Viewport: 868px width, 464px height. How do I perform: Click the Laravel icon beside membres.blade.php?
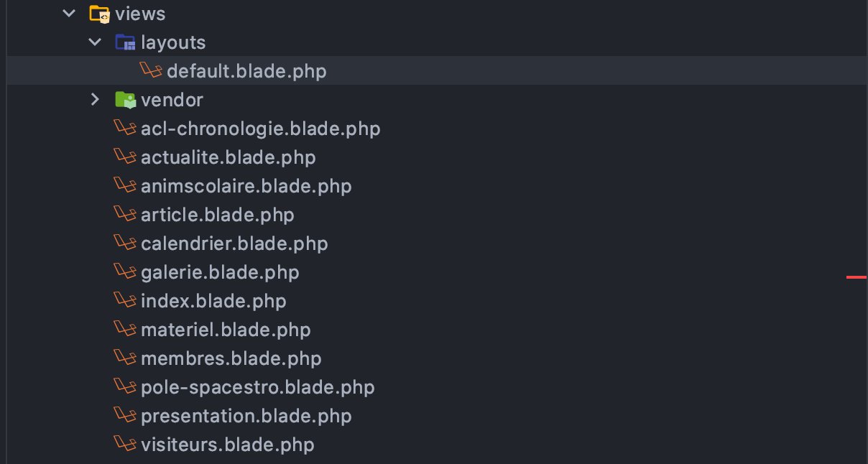(125, 358)
